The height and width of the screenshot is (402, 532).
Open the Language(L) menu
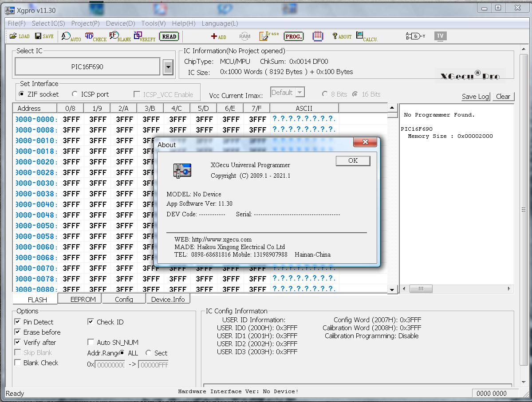click(x=220, y=23)
